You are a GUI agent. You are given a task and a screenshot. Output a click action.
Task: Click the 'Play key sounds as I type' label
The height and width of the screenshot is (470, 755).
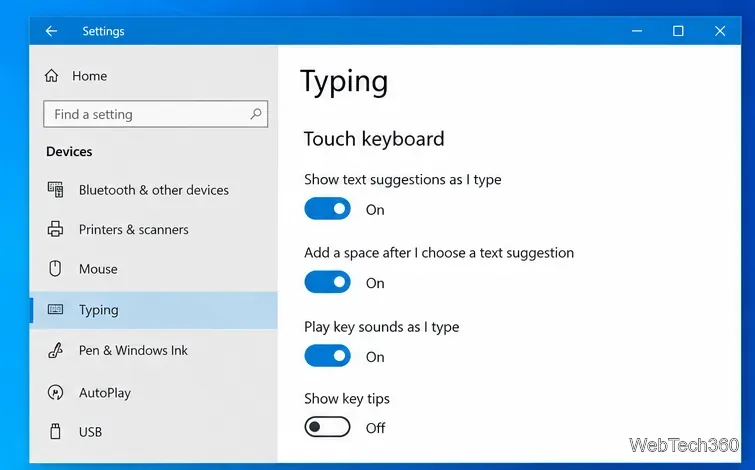click(382, 327)
